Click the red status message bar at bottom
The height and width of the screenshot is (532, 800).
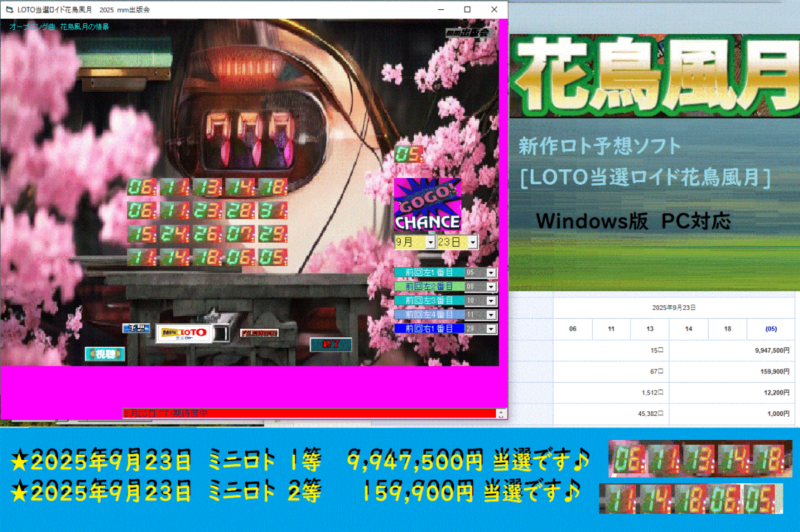click(x=308, y=412)
